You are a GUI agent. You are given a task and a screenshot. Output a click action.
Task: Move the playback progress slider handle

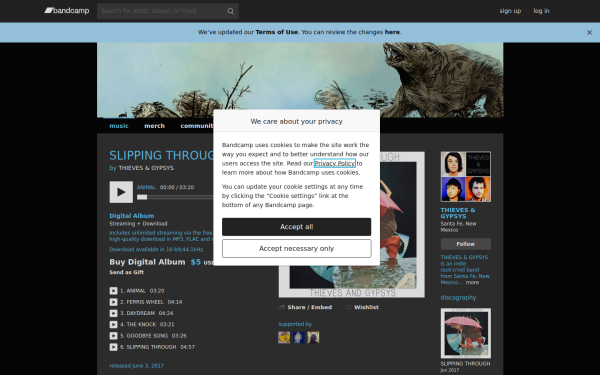(x=142, y=197)
